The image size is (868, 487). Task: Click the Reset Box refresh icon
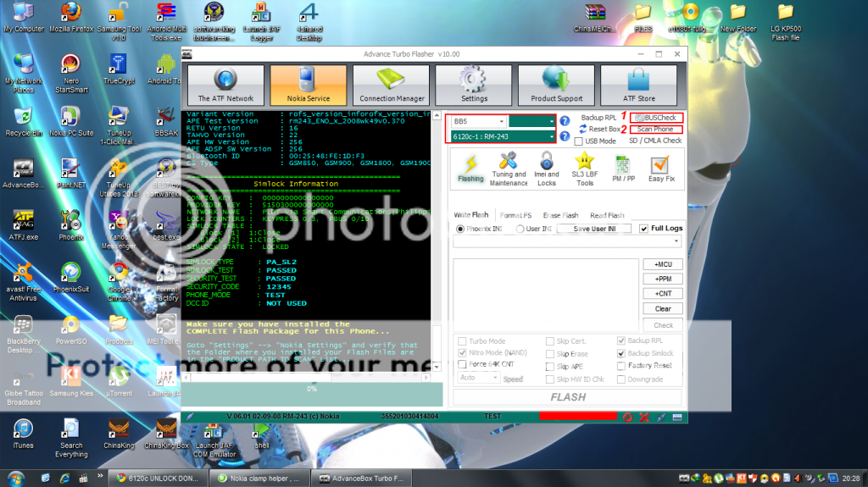pos(583,129)
